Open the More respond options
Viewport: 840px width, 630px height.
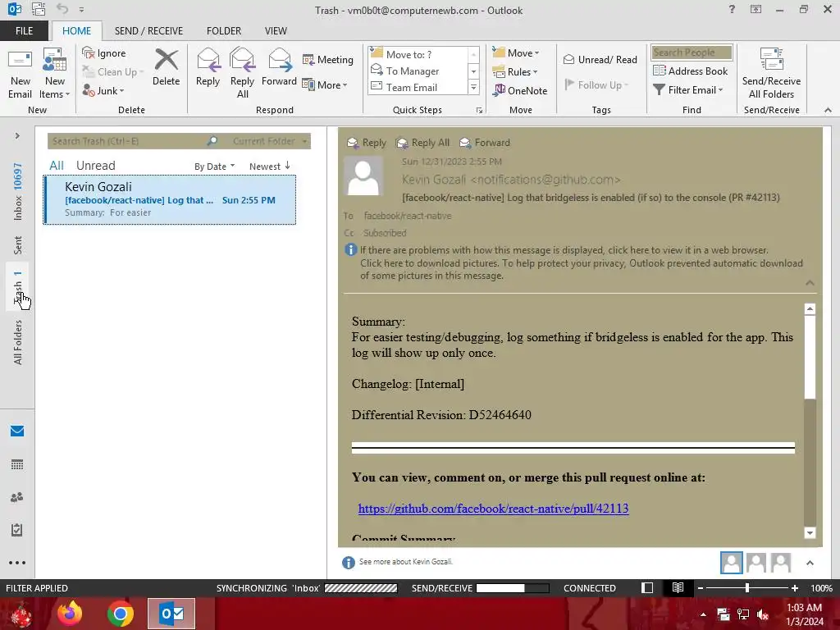[325, 84]
